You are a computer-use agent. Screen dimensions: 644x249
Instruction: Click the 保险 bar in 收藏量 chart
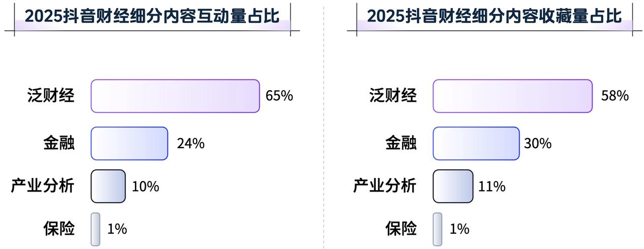pyautogui.click(x=438, y=229)
